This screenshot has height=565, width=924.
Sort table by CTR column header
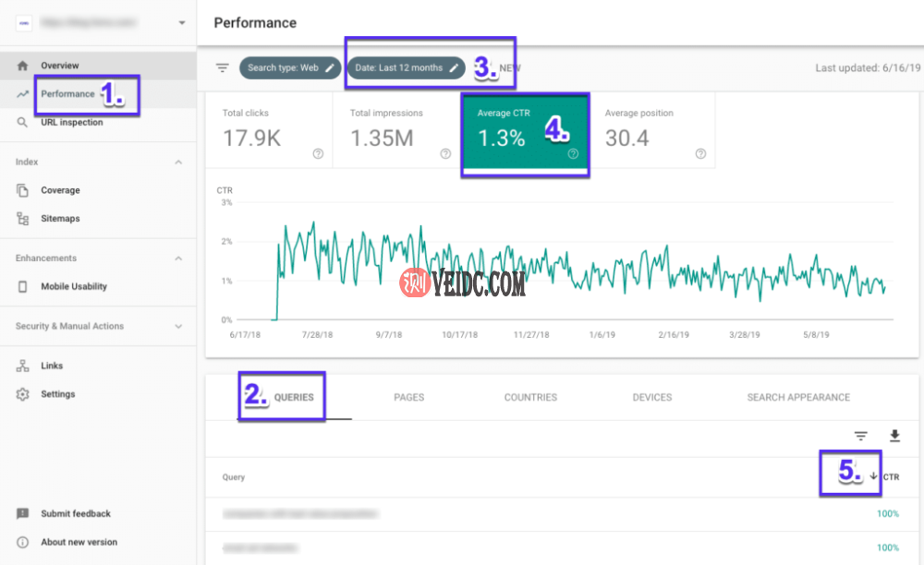(890, 477)
